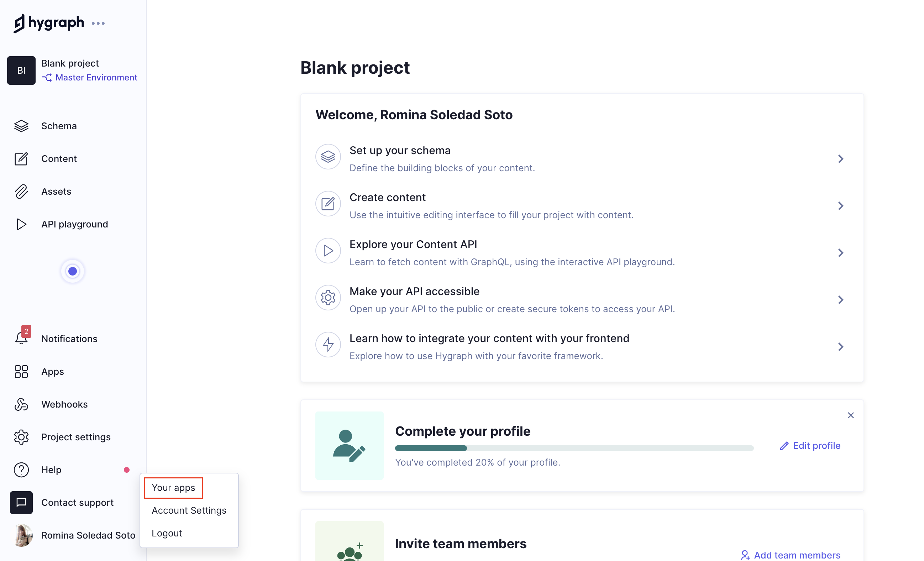The height and width of the screenshot is (561, 924).
Task: Click the profile completion progress bar
Action: click(x=574, y=448)
